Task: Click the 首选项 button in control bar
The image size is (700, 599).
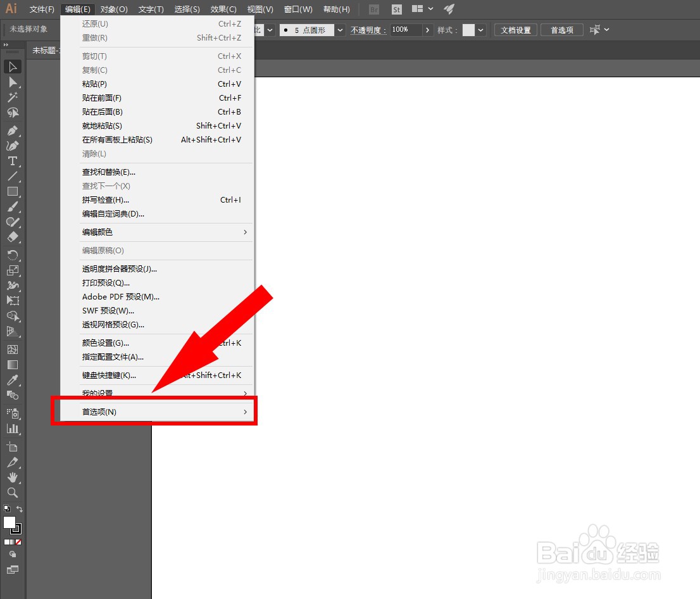Action: tap(561, 30)
